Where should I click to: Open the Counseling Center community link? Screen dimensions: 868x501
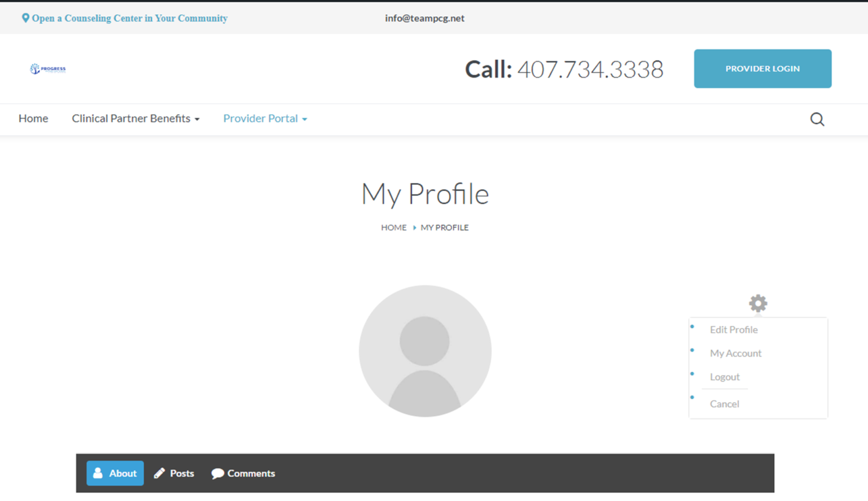pyautogui.click(x=129, y=18)
